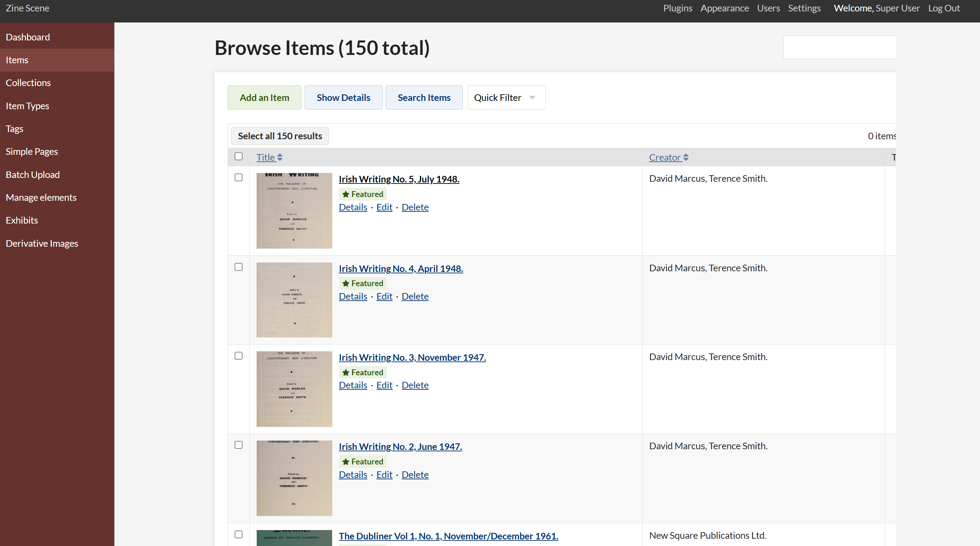Open Irish Writing No. 4, April 1948 title

pyautogui.click(x=401, y=269)
